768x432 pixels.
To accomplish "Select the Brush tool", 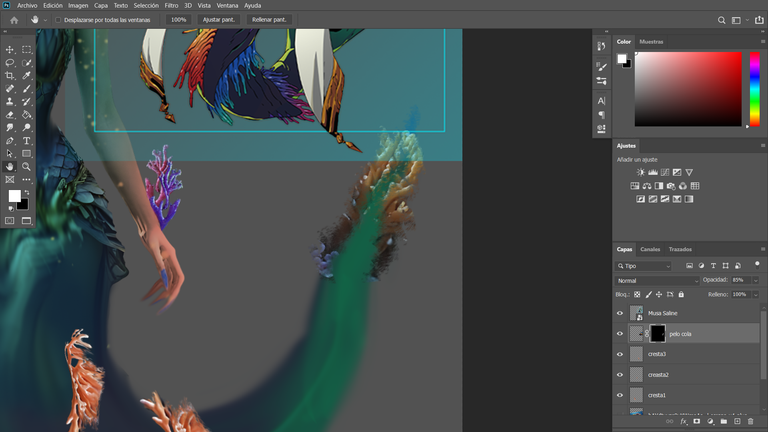I will tap(26, 89).
